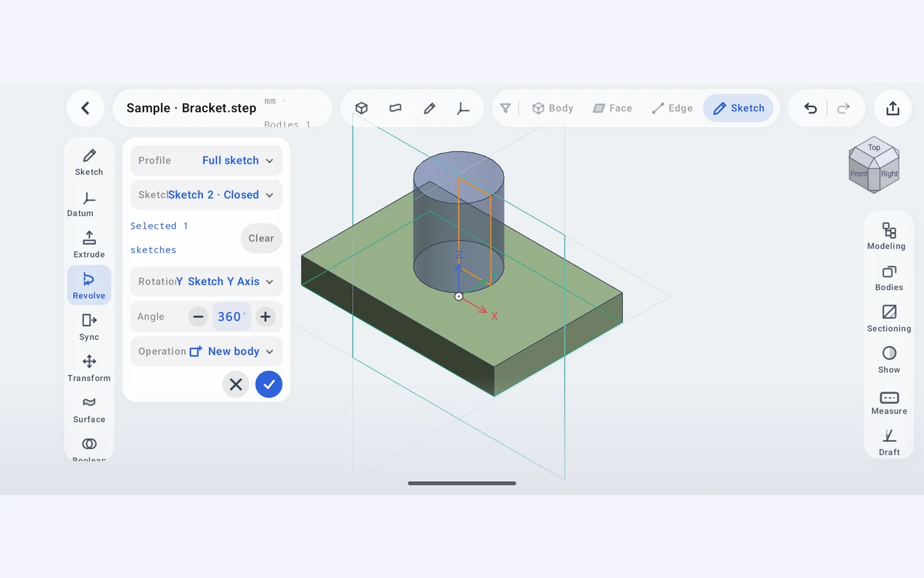
Task: Open the Rotation Sketch Y Axis dropdown
Action: point(206,281)
